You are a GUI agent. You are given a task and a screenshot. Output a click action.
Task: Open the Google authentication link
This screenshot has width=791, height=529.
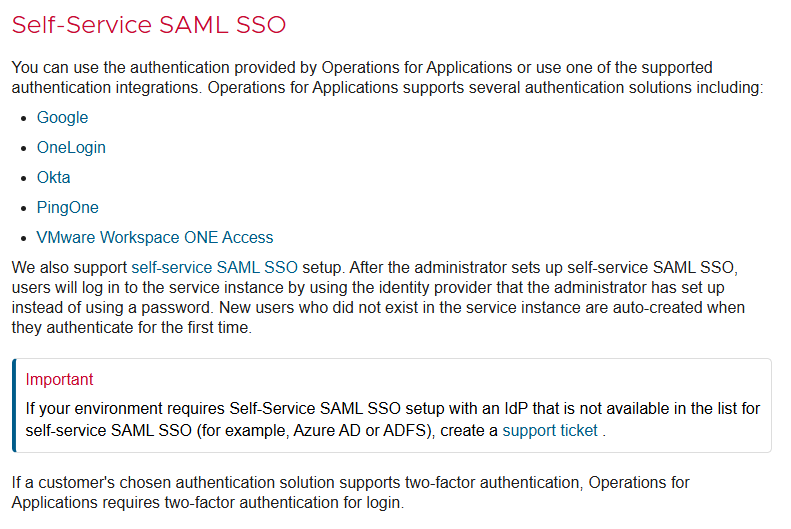[62, 118]
